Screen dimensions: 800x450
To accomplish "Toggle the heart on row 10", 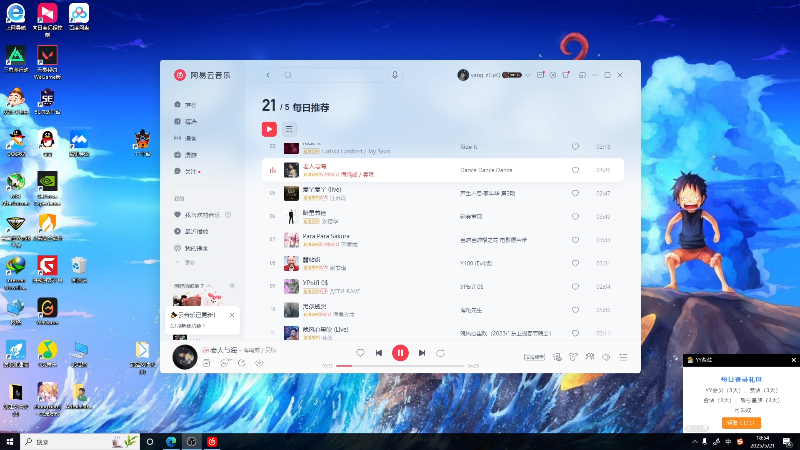I will [575, 310].
